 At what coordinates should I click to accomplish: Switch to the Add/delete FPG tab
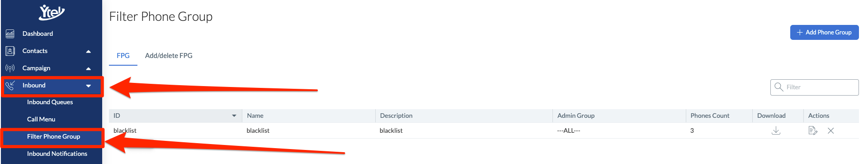(169, 56)
